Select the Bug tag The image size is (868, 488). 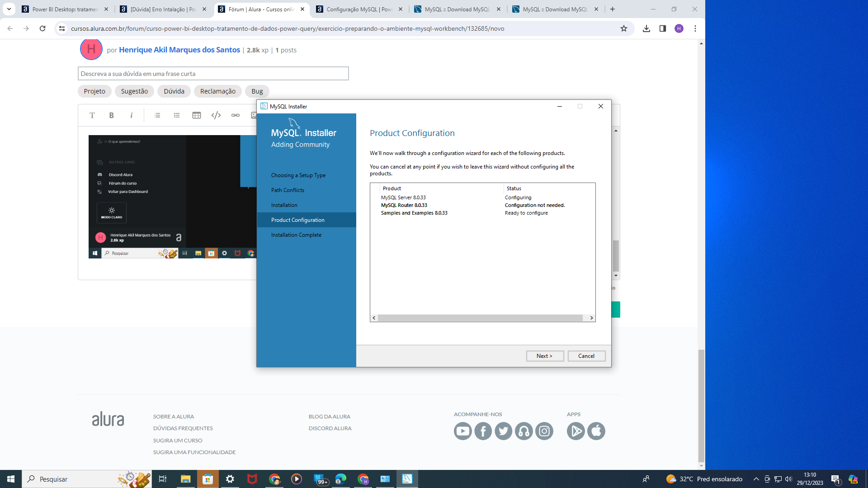257,91
